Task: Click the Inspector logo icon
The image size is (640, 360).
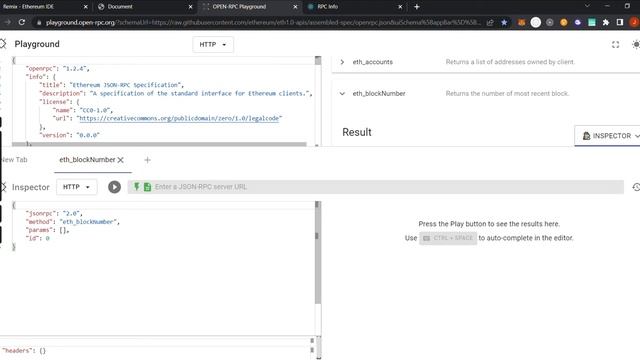Action: (3, 187)
